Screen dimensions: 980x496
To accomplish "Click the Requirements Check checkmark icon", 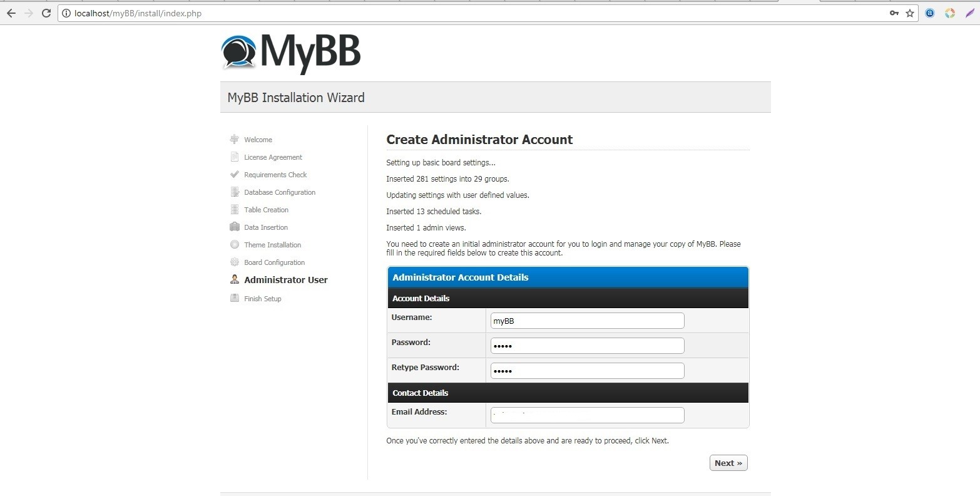I will (x=235, y=174).
